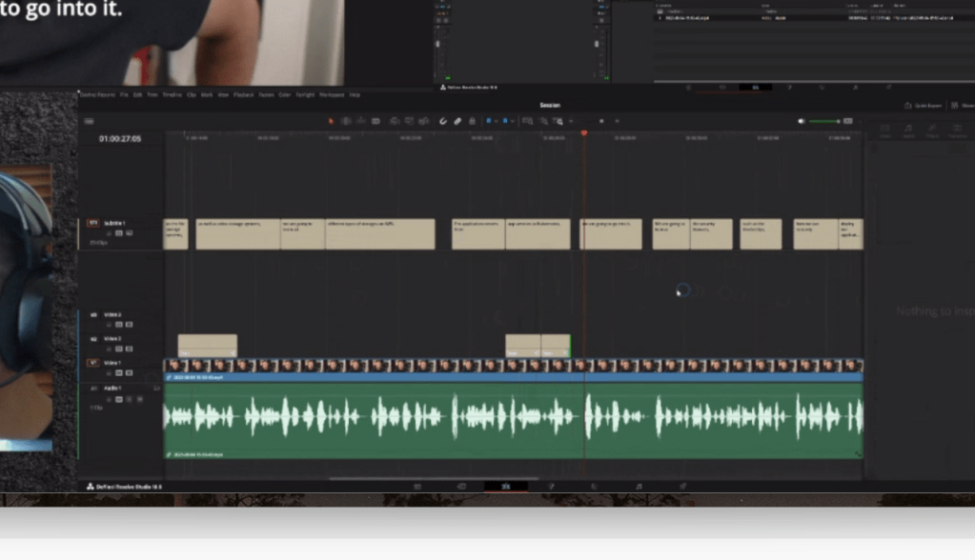Open the Playback menu
Image resolution: width=975 pixels, height=560 pixels.
point(244,95)
